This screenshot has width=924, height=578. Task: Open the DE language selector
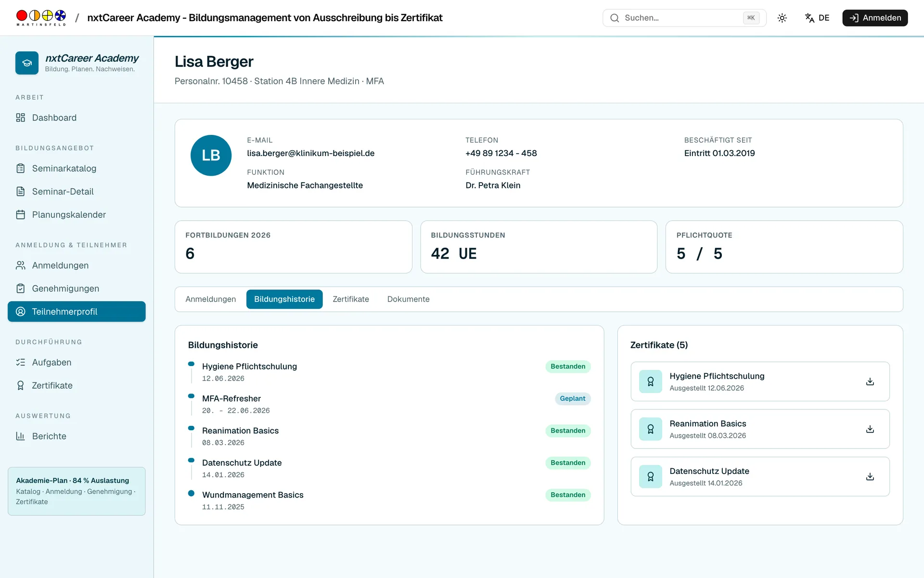pyautogui.click(x=817, y=18)
